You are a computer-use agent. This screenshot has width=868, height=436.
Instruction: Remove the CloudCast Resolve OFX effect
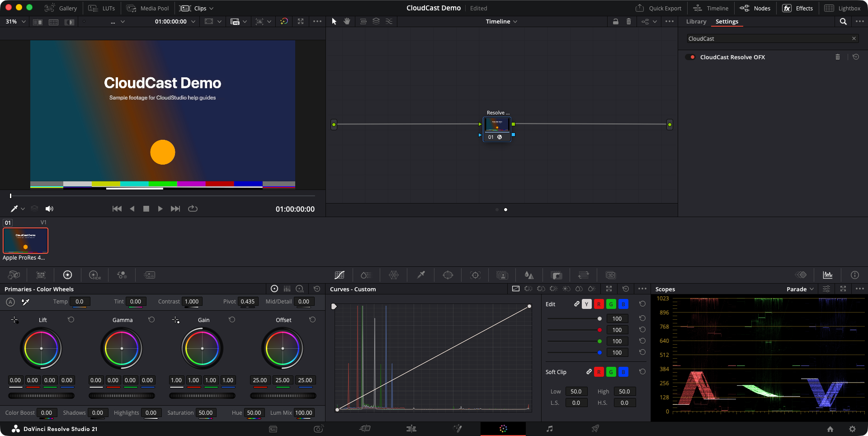pyautogui.click(x=838, y=57)
